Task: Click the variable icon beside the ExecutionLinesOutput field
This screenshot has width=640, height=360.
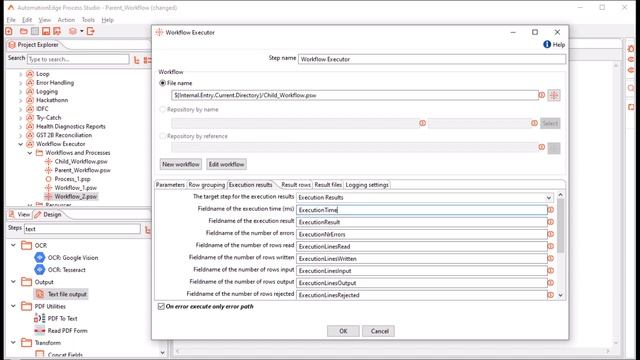Action: pyautogui.click(x=551, y=282)
